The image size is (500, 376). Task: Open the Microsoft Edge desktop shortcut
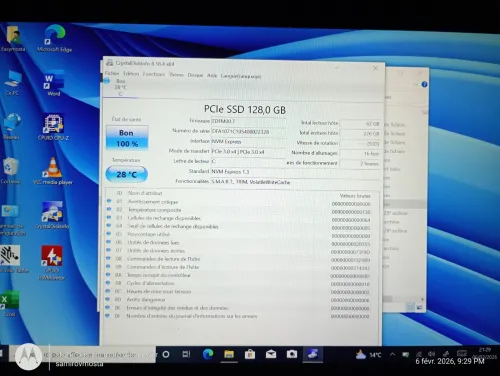pyautogui.click(x=55, y=39)
